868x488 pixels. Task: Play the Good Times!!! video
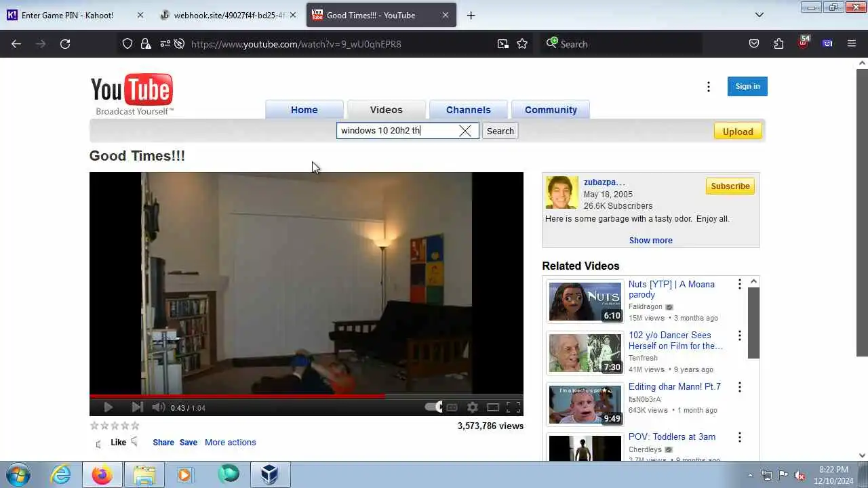108,407
